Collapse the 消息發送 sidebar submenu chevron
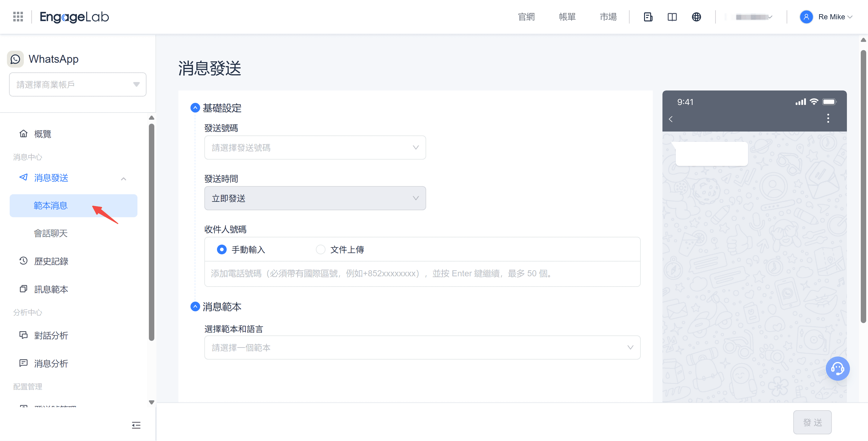868x441 pixels. (124, 179)
